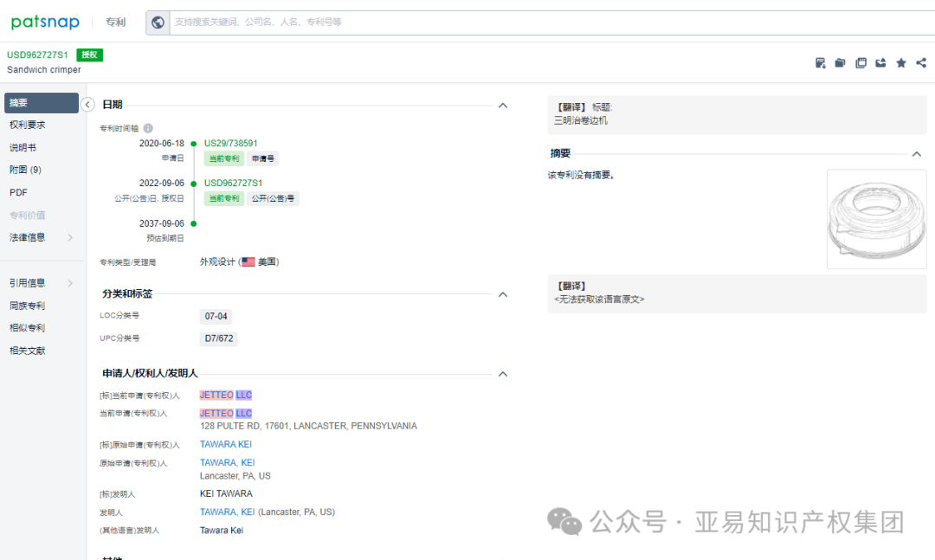The height and width of the screenshot is (560, 935).
Task: Collapse the 申请人/权利人/发明人 section
Action: (x=503, y=374)
